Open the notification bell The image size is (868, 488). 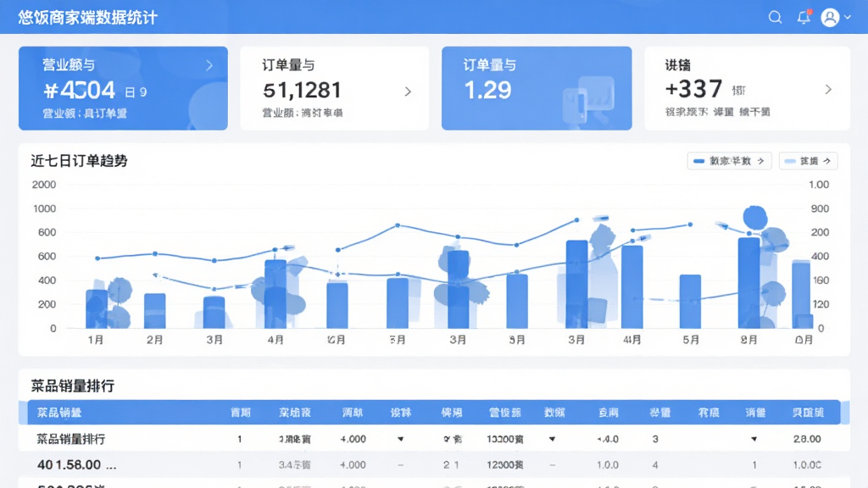804,17
